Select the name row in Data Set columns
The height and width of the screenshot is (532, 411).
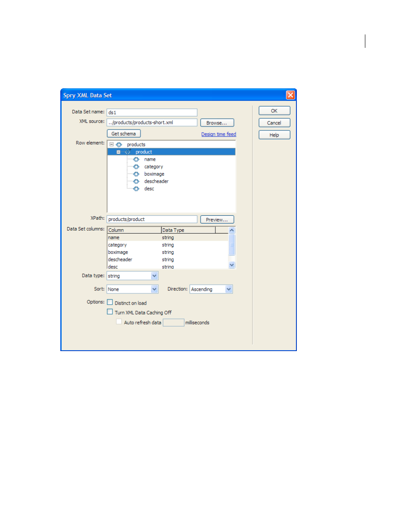(168, 238)
